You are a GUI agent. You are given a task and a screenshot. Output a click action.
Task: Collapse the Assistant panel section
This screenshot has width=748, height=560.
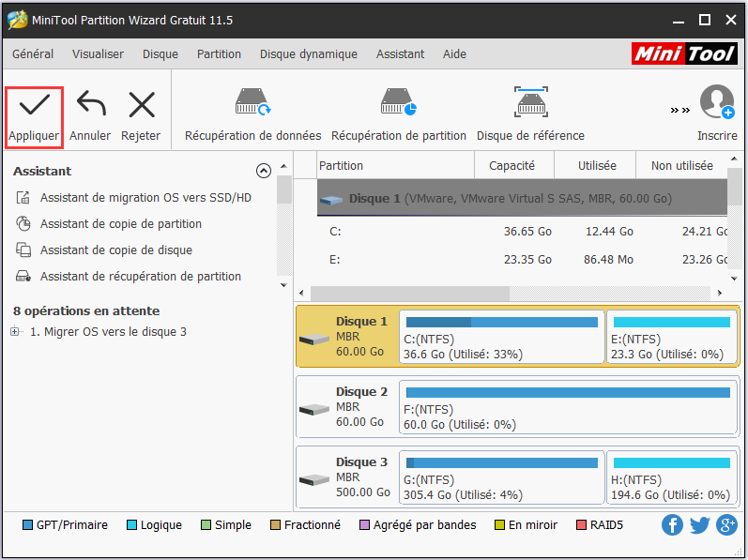click(264, 171)
